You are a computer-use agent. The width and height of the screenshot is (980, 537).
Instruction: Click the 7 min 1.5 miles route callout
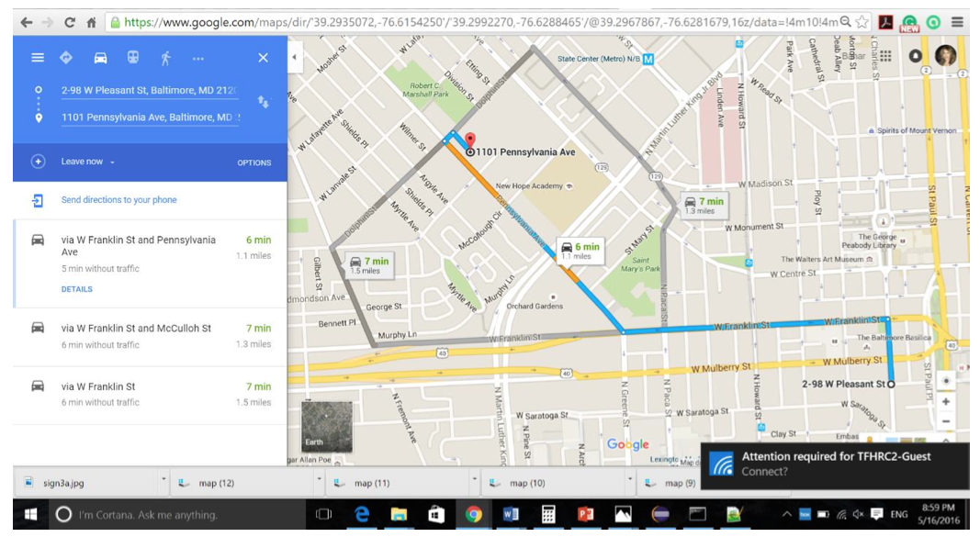coord(369,264)
